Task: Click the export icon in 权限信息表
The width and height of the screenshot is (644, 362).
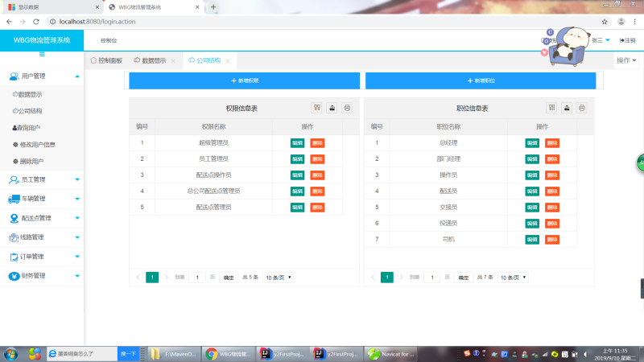Action: [x=332, y=108]
